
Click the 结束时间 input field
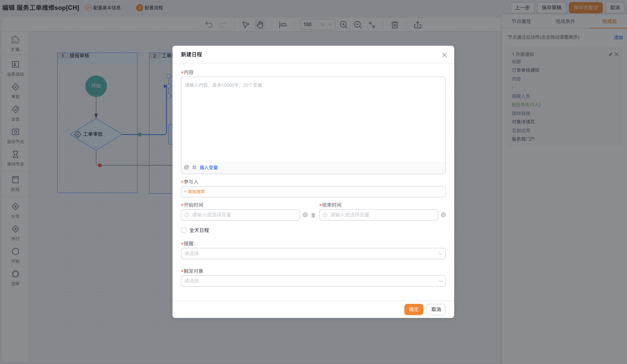point(378,215)
